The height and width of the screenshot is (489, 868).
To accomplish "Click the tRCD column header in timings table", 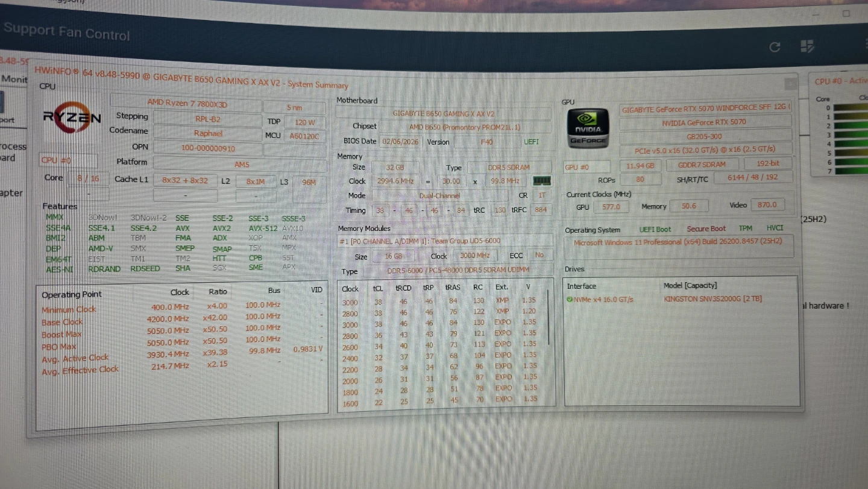I will click(x=403, y=288).
